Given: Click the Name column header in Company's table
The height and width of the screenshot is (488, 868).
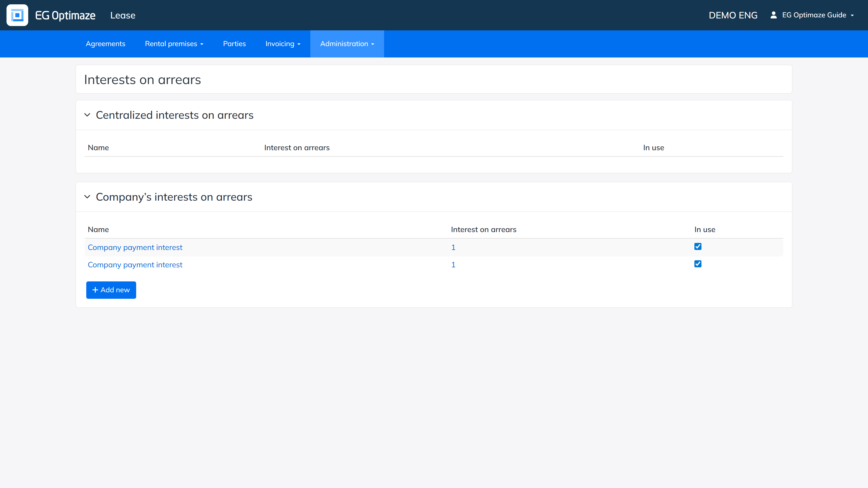Looking at the screenshot, I should click(x=98, y=229).
